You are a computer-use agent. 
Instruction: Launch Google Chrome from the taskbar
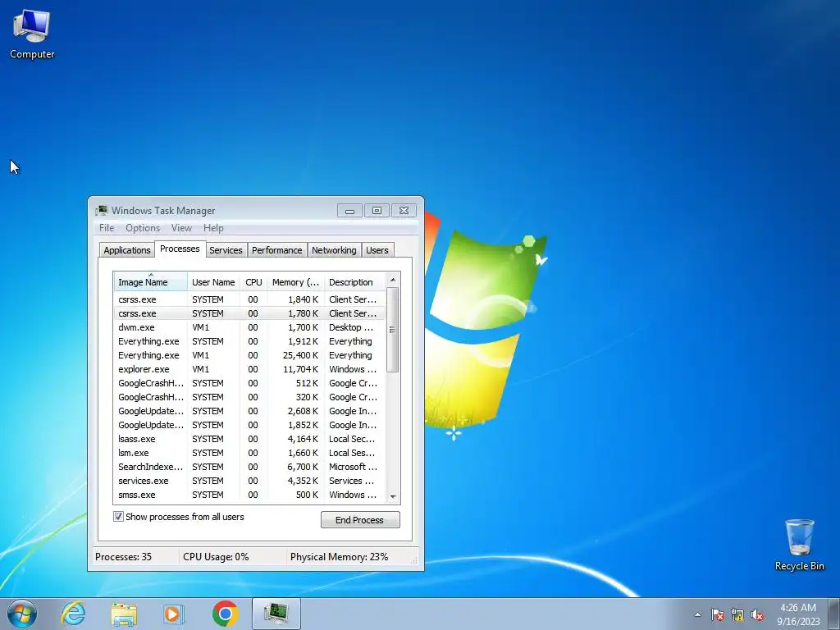(x=225, y=614)
